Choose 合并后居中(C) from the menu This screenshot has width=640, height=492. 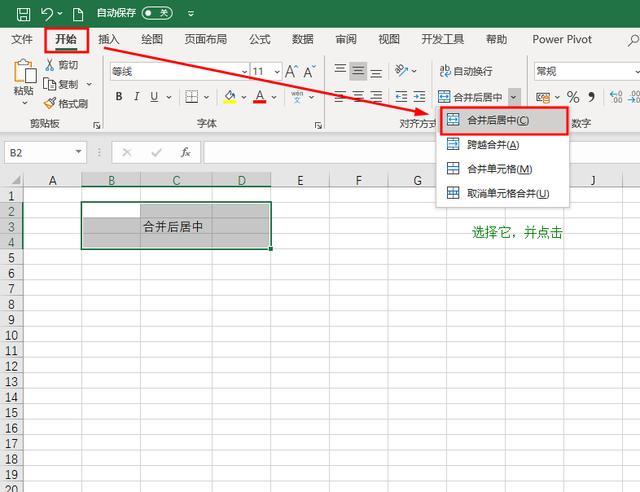(x=503, y=120)
